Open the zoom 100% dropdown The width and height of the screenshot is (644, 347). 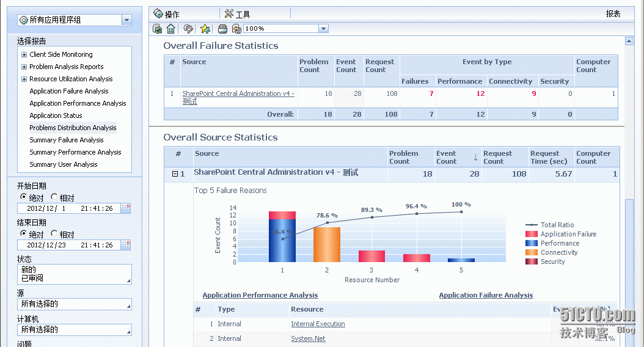coord(324,28)
